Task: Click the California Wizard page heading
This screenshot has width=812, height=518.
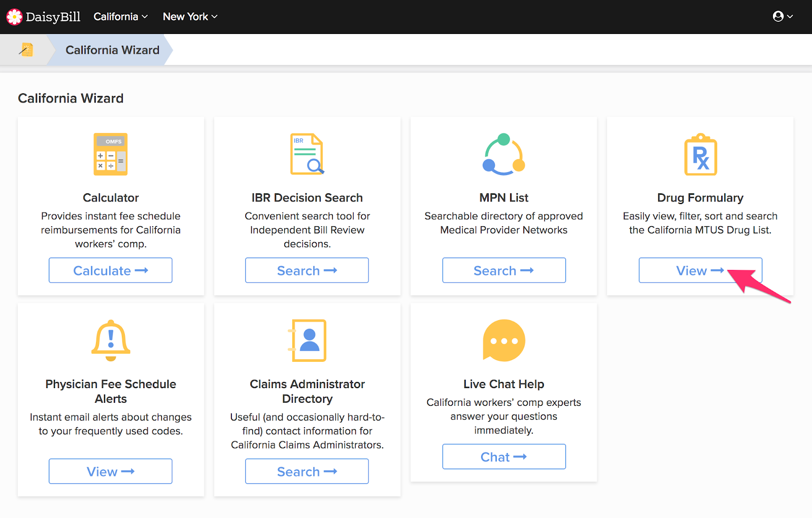Action: pos(71,98)
